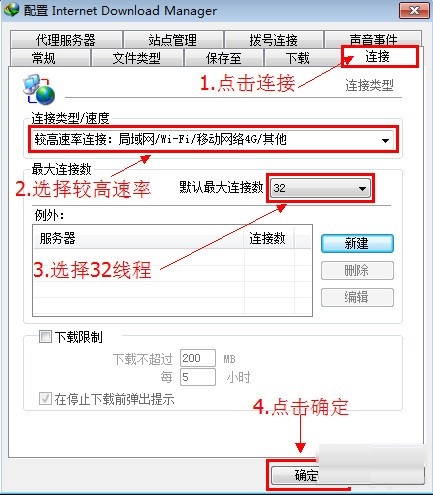Select the 常规 tab
Image resolution: width=433 pixels, height=495 pixels.
point(44,58)
